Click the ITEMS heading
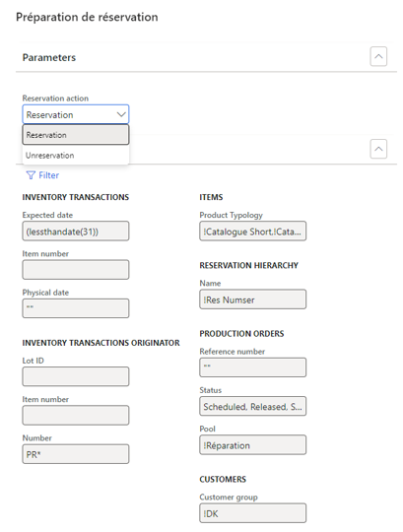The height and width of the screenshot is (532, 403). (211, 197)
